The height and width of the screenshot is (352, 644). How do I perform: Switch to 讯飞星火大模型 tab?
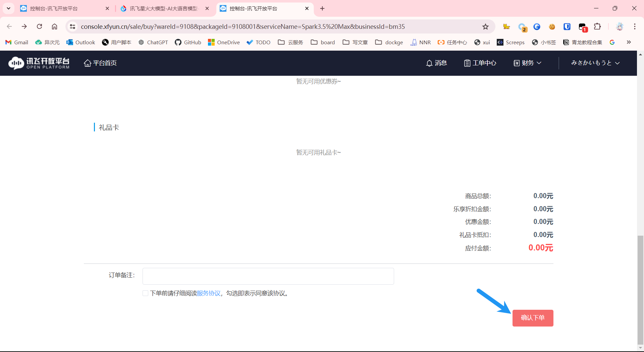point(163,8)
